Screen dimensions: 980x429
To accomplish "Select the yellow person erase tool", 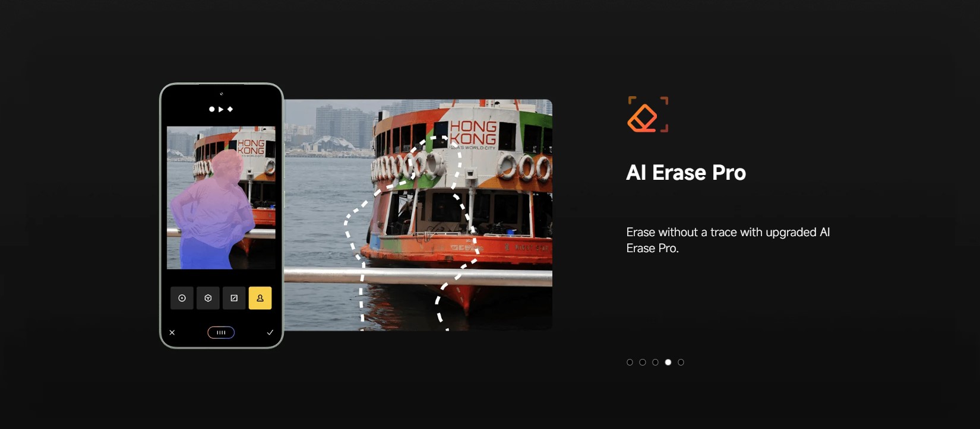I will coord(260,298).
